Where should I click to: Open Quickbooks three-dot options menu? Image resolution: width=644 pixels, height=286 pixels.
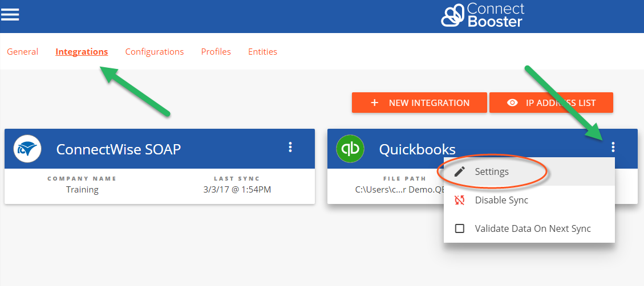click(x=613, y=148)
